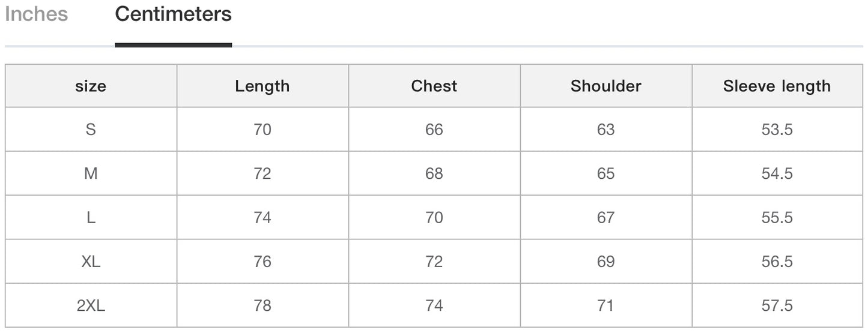Click the Length column header
This screenshot has height=333, width=868.
coord(263,86)
